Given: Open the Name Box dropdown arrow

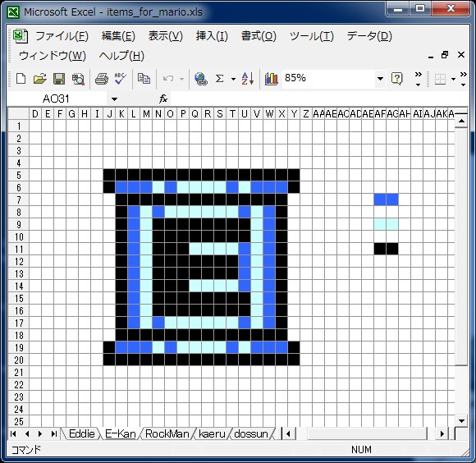Looking at the screenshot, I should pos(114,99).
